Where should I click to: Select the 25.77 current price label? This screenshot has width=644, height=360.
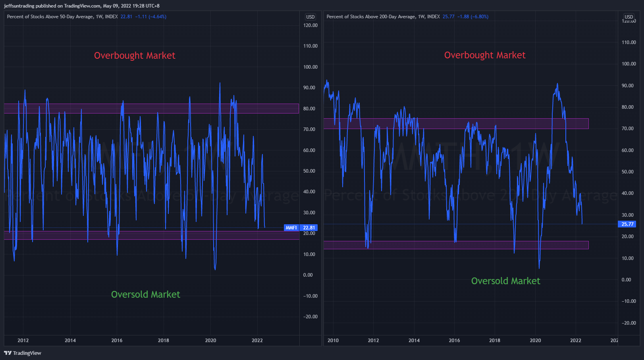[x=627, y=224]
